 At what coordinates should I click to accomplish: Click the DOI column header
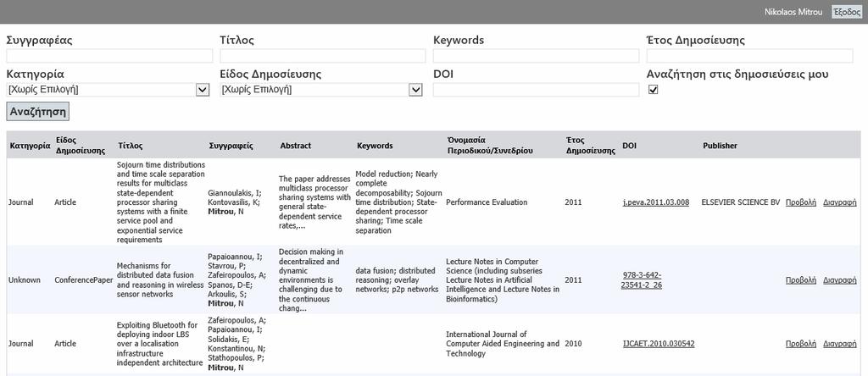tap(630, 146)
